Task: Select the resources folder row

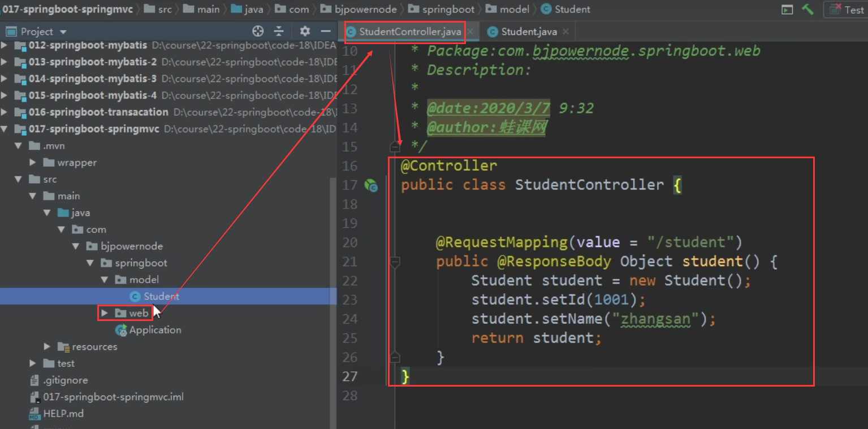Action: [88, 346]
